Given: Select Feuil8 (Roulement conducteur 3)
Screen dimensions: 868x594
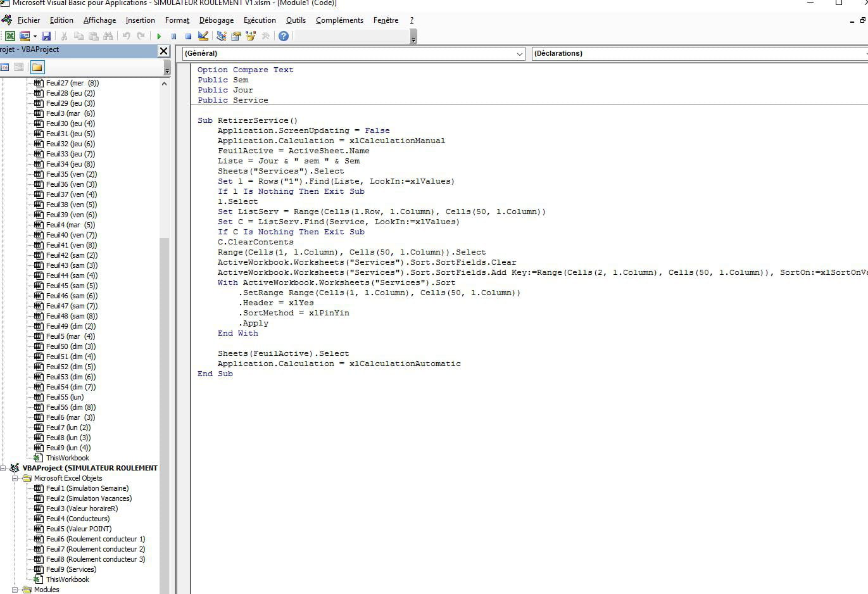Looking at the screenshot, I should click(96, 559).
